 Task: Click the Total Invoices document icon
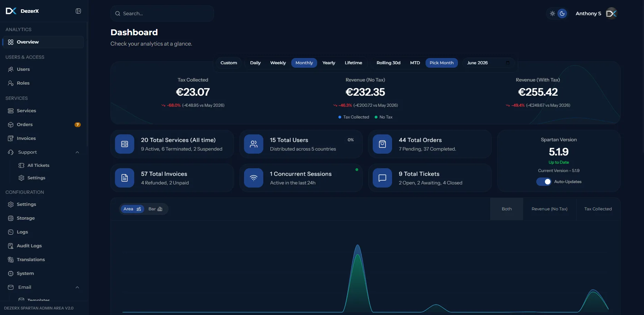point(125,178)
